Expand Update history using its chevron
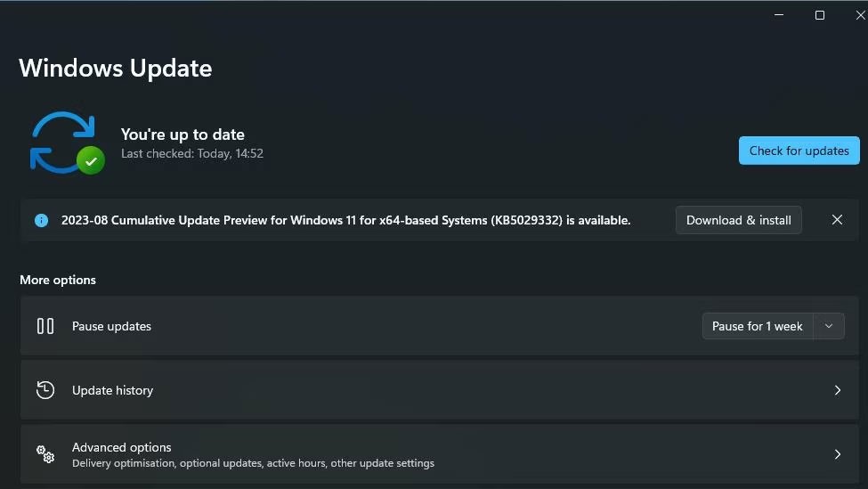Viewport: 868px width, 489px height. [x=837, y=390]
